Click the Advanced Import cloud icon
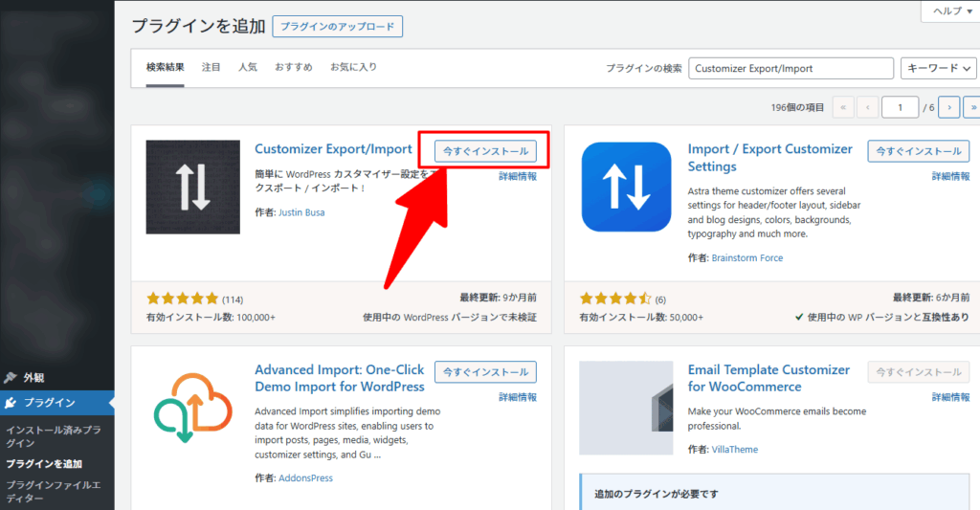Viewport: 980px width, 510px height. (x=192, y=407)
